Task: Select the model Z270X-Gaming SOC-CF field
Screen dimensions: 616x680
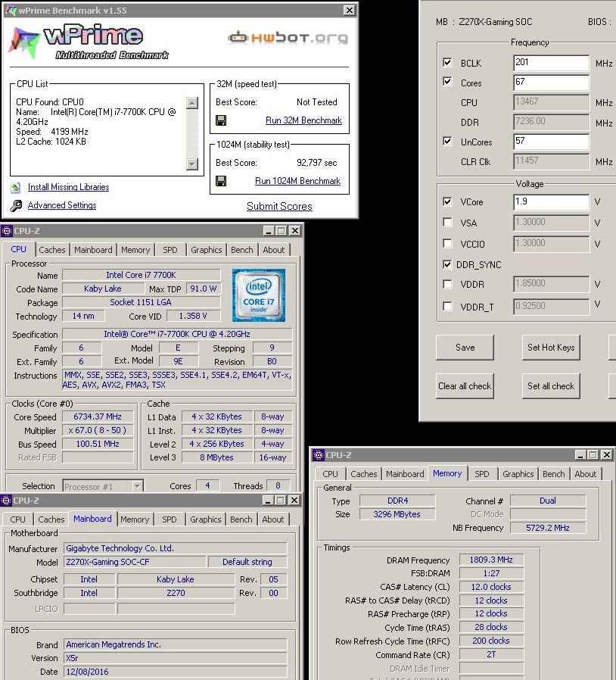Action: pos(135,562)
